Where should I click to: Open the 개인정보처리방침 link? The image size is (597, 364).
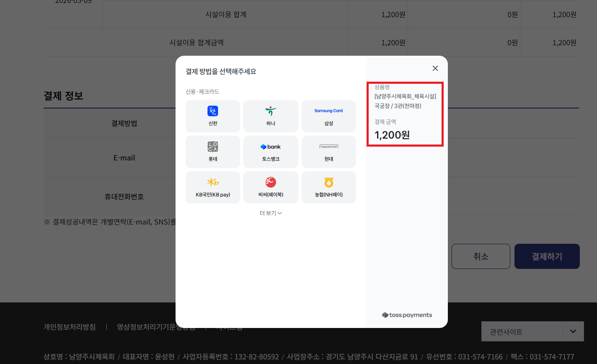(70, 327)
